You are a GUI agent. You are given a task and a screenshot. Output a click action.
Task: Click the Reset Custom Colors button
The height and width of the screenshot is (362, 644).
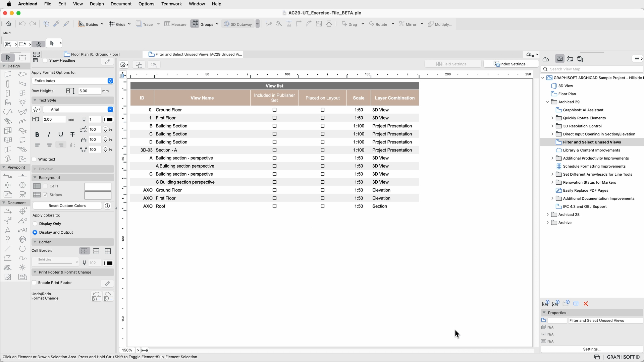(x=67, y=206)
